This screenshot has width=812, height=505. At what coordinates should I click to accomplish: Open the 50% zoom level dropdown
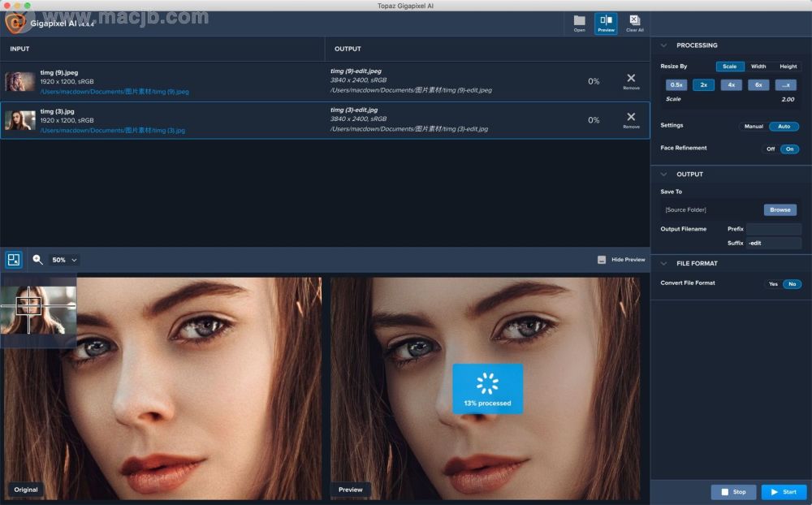coord(64,260)
